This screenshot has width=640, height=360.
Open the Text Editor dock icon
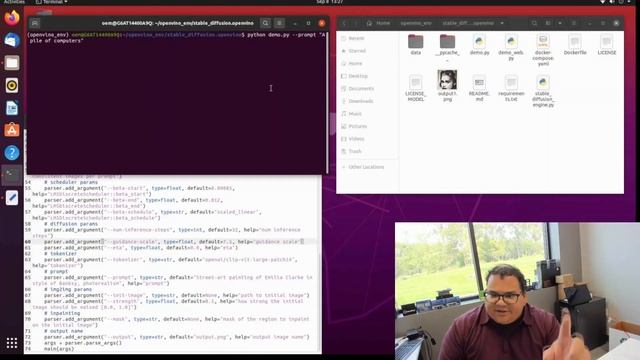point(12,198)
